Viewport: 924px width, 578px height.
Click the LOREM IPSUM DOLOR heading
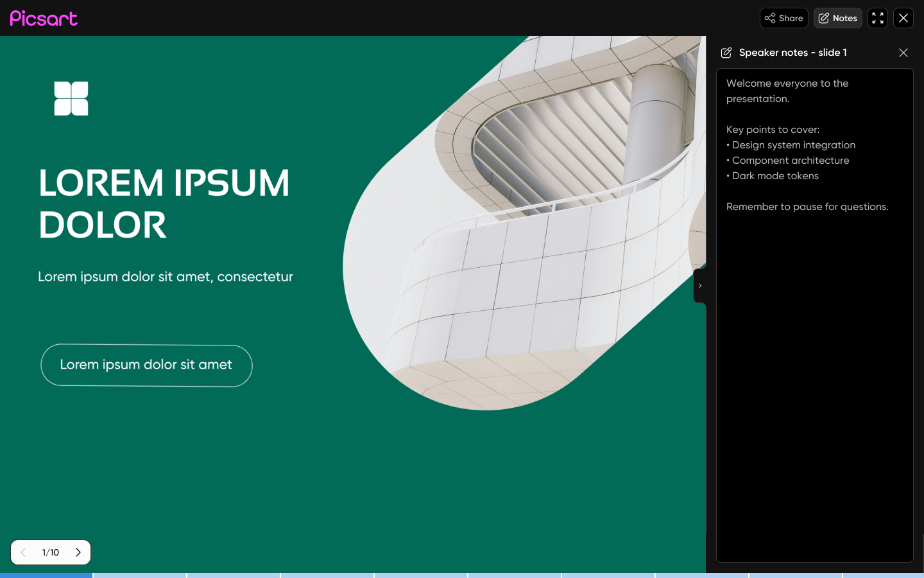164,203
